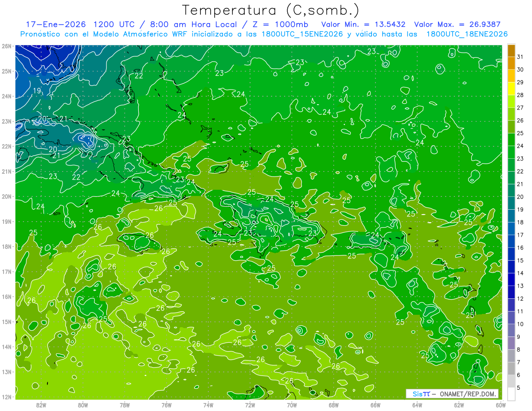This screenshot has height=411, width=532.
Task: Click color scale label "14"
Action: click(520, 273)
